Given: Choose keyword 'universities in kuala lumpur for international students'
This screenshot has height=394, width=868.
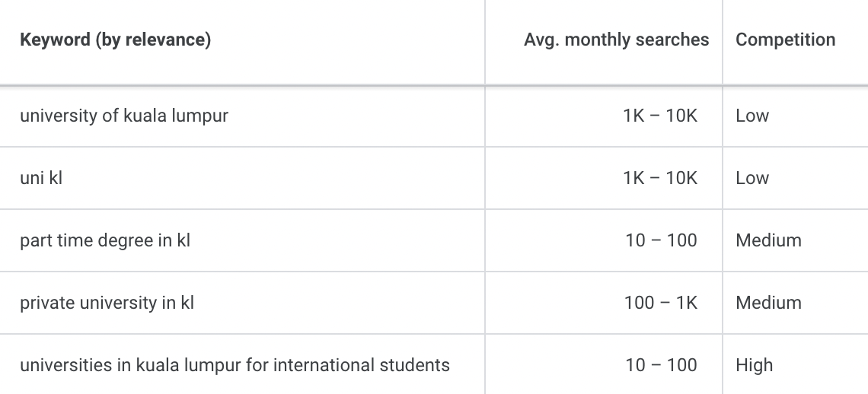Looking at the screenshot, I should click(x=235, y=365).
